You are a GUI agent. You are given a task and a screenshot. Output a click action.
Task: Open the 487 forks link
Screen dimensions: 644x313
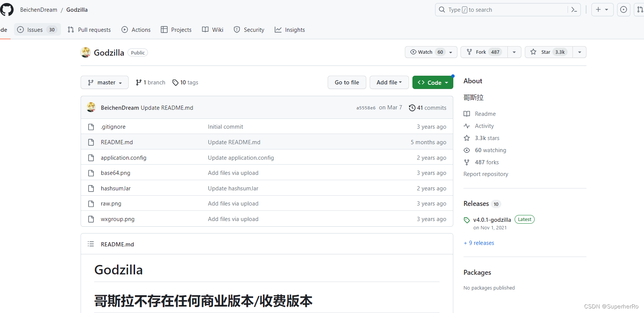tap(481, 162)
